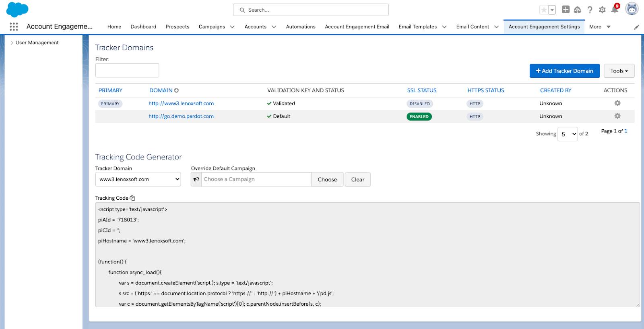Image resolution: width=644 pixels, height=329 pixels.
Task: Open favorites list dropdown arrow
Action: pyautogui.click(x=552, y=10)
